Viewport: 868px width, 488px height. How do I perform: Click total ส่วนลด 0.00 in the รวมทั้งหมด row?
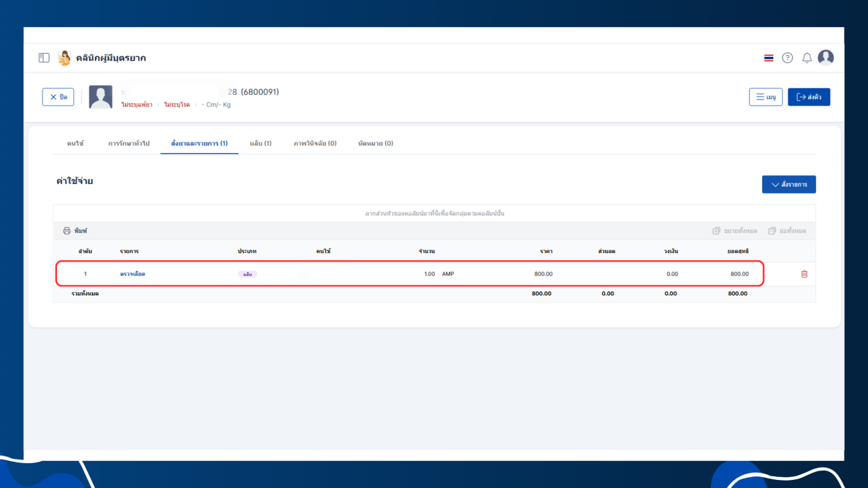tap(608, 294)
